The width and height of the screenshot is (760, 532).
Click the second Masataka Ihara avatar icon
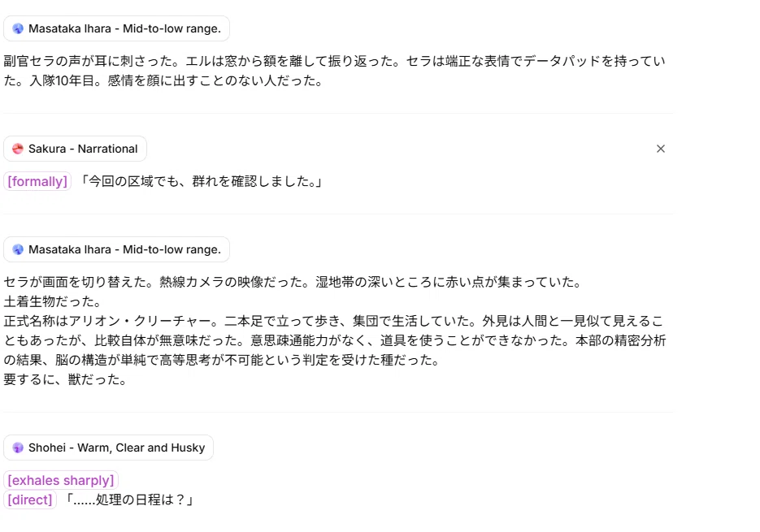(x=18, y=249)
